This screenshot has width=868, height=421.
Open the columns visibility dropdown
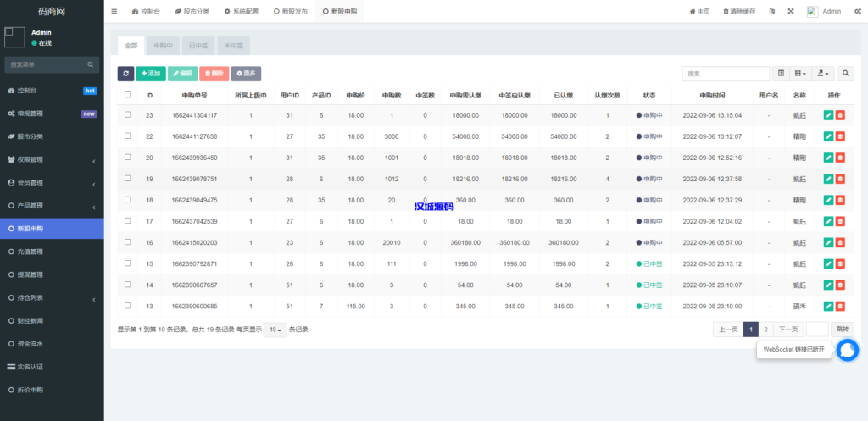point(801,74)
